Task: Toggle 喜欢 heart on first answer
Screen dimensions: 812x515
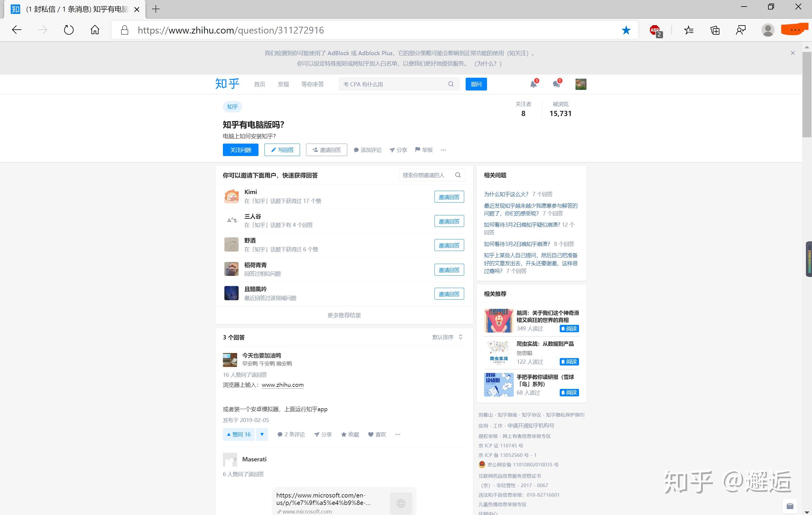Action: pos(377,434)
